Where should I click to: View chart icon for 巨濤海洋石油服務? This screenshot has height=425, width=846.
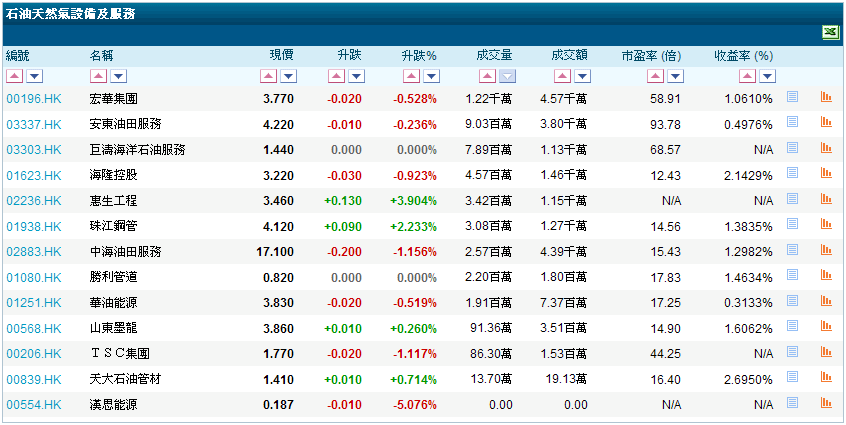[825, 148]
